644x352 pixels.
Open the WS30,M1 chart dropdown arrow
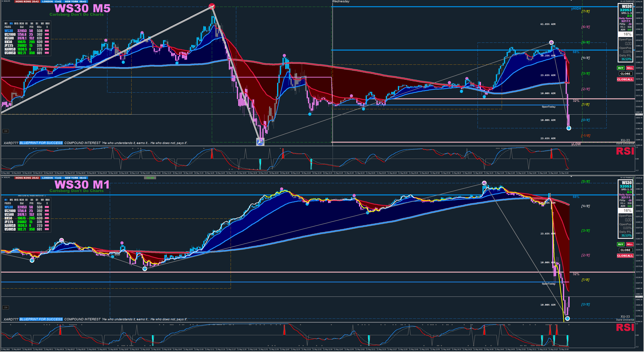click(x=2, y=178)
